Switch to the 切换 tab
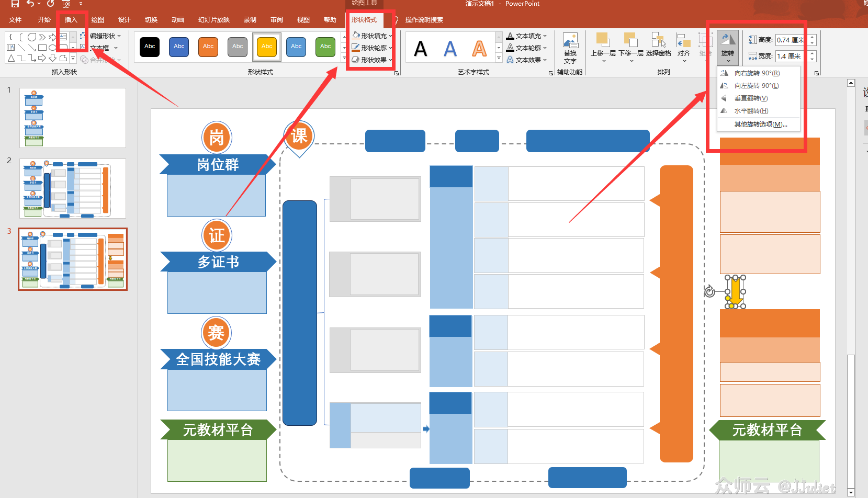 pos(151,20)
